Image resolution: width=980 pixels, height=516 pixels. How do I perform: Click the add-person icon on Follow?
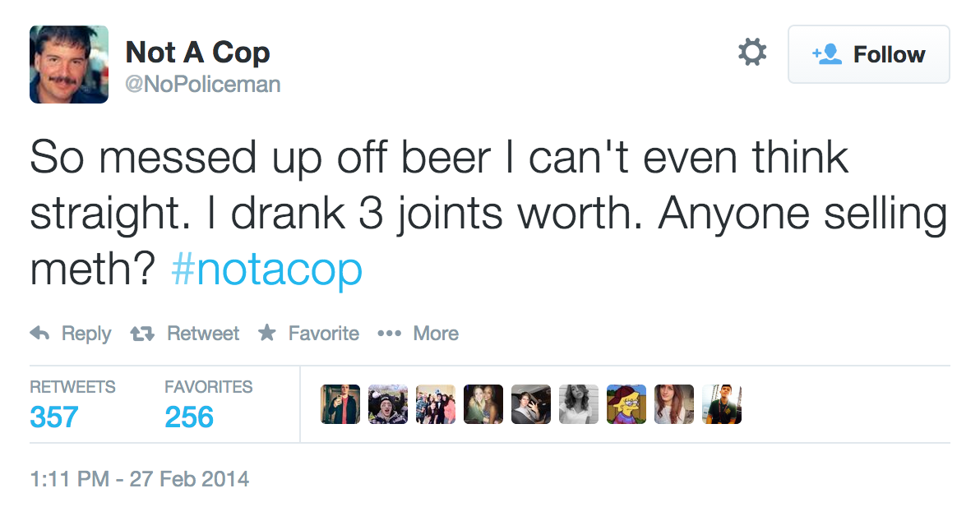pos(827,54)
